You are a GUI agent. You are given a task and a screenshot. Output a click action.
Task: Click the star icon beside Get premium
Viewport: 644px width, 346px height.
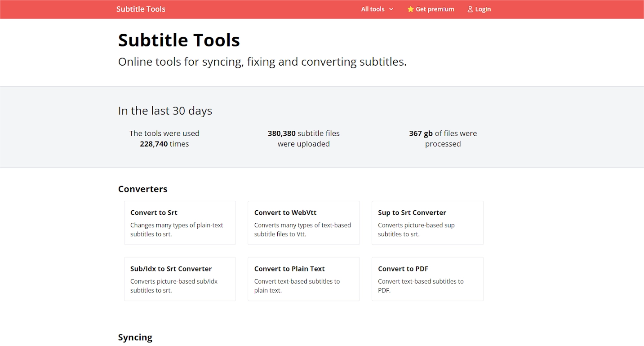(x=410, y=9)
